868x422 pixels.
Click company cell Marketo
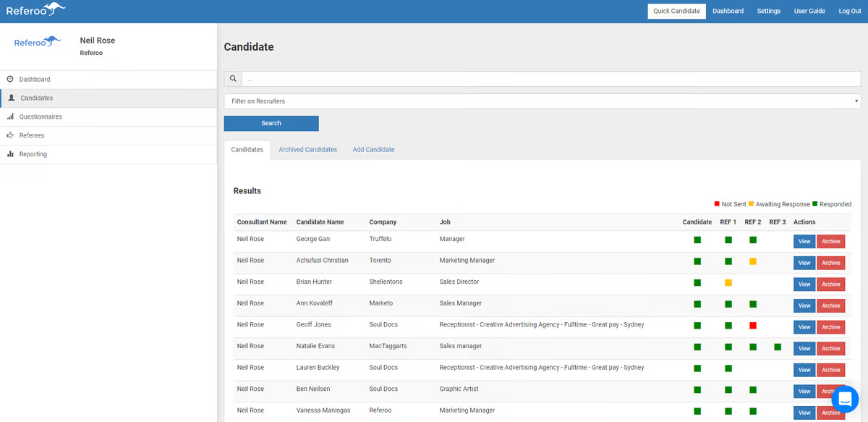tap(381, 303)
